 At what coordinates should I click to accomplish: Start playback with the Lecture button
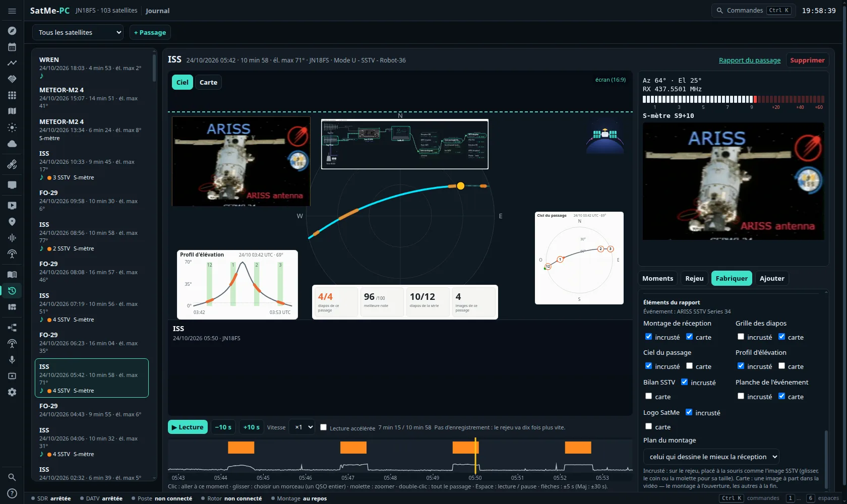tap(188, 427)
